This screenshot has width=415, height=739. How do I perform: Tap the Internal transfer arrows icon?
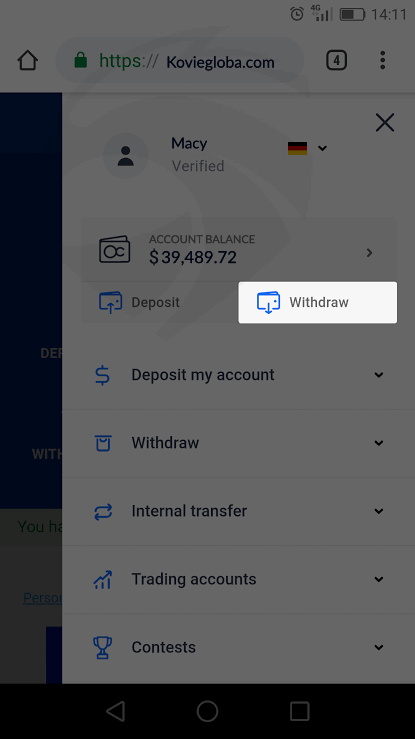pos(103,511)
